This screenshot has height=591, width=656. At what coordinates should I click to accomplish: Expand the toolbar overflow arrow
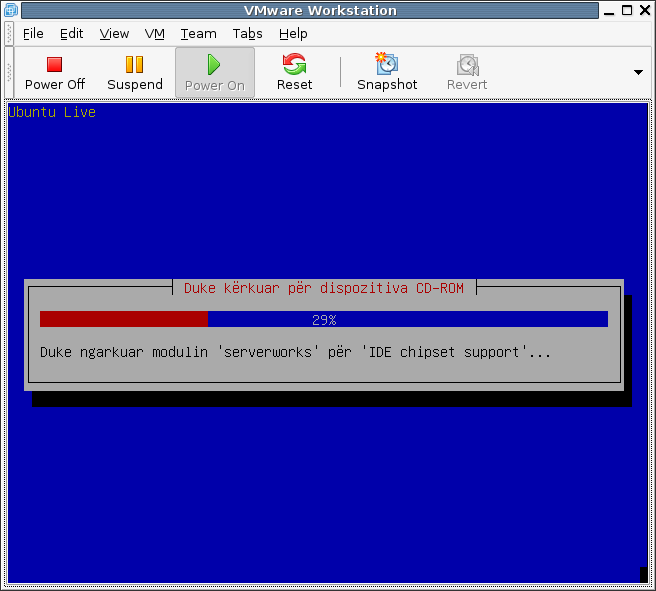point(638,72)
